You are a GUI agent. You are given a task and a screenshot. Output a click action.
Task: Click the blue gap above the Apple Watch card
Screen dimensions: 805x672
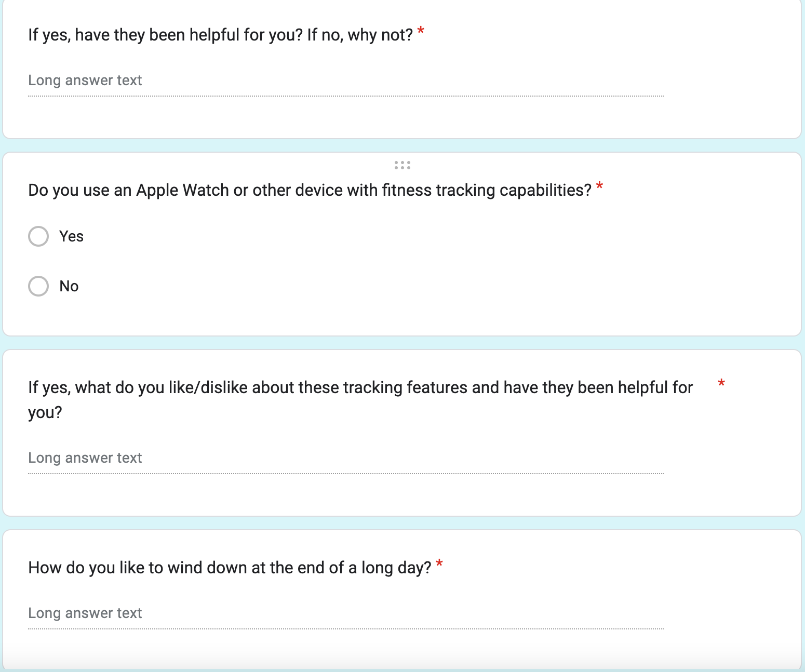[x=403, y=145]
